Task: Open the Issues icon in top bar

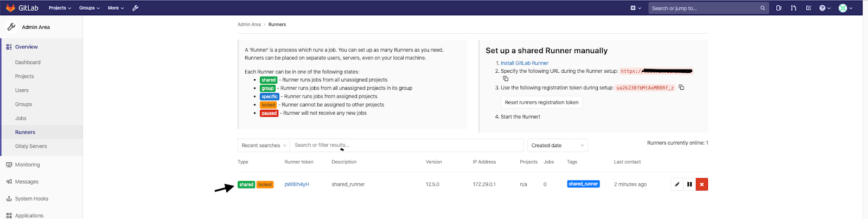Action: pyautogui.click(x=779, y=8)
